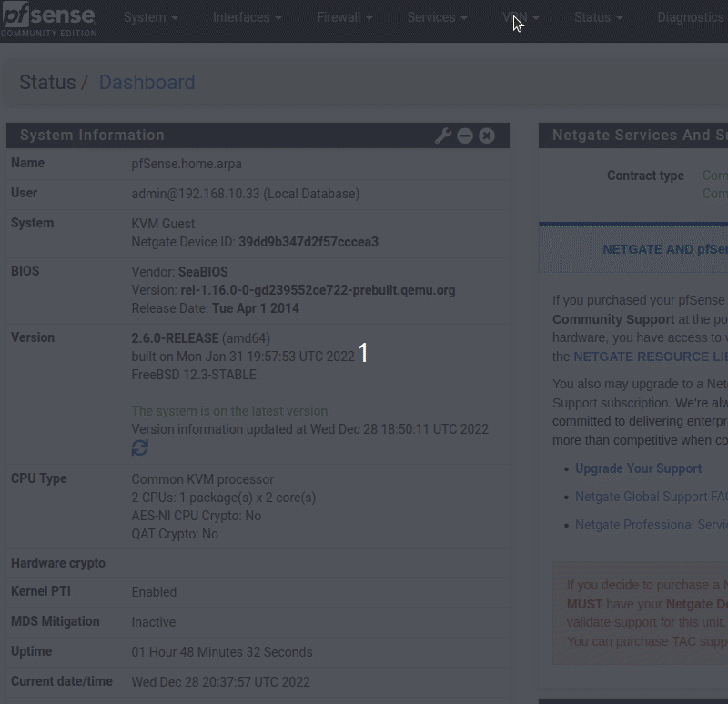The image size is (728, 704).
Task: Open the System Information panel settings wrench
Action: pos(443,135)
